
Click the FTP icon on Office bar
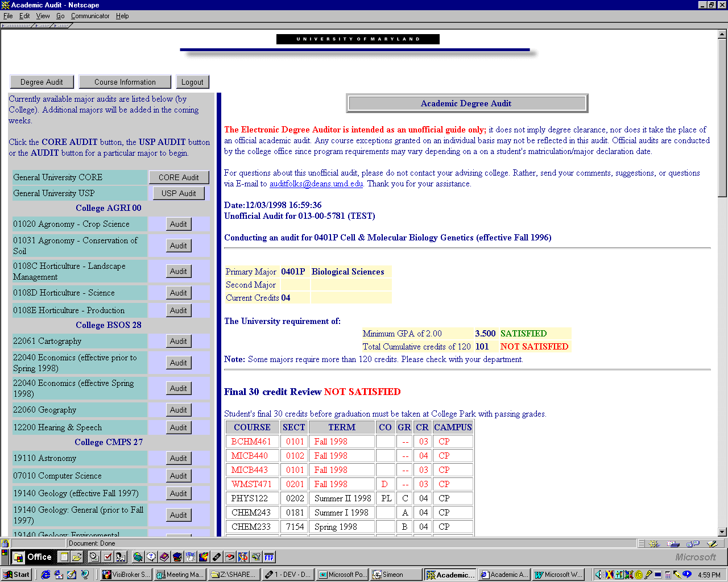point(268,557)
